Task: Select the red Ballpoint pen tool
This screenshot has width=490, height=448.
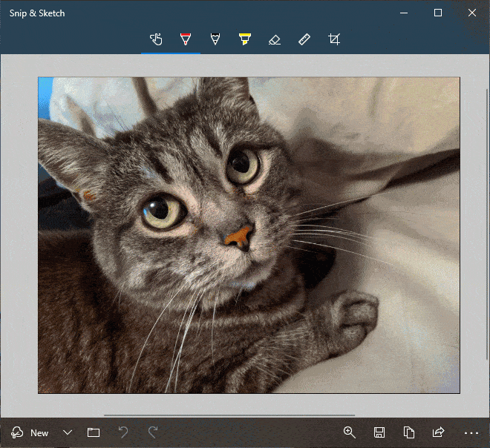Action: [186, 39]
